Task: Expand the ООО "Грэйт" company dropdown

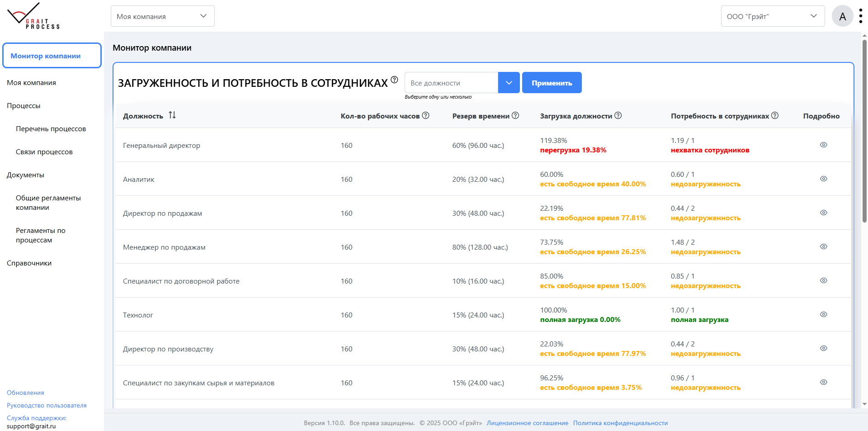Action: coord(773,15)
